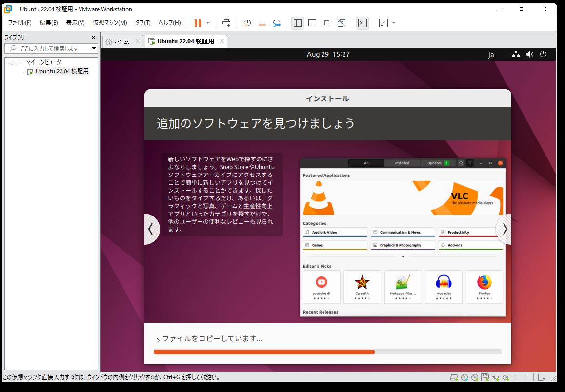565x392 pixels.
Task: Open the 'ja' input source indicator
Action: point(491,54)
